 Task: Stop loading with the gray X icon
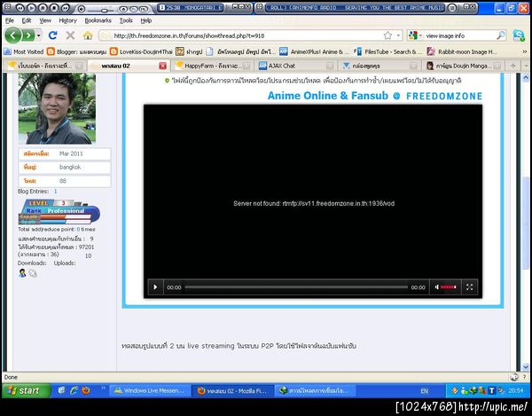click(70, 35)
